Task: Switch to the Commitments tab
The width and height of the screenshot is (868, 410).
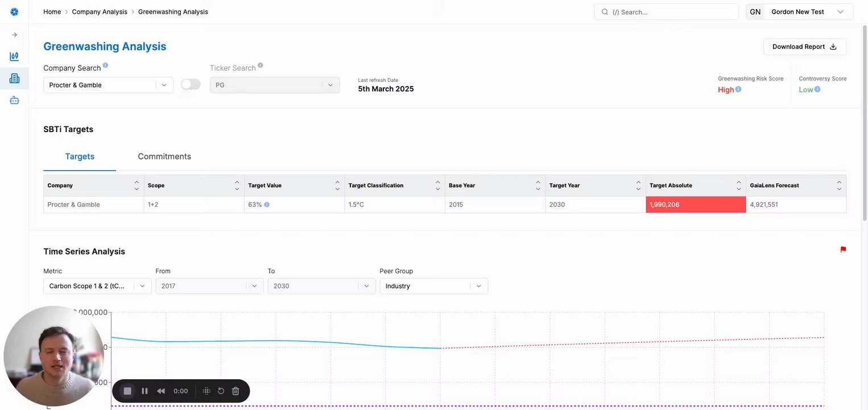Action: point(164,157)
